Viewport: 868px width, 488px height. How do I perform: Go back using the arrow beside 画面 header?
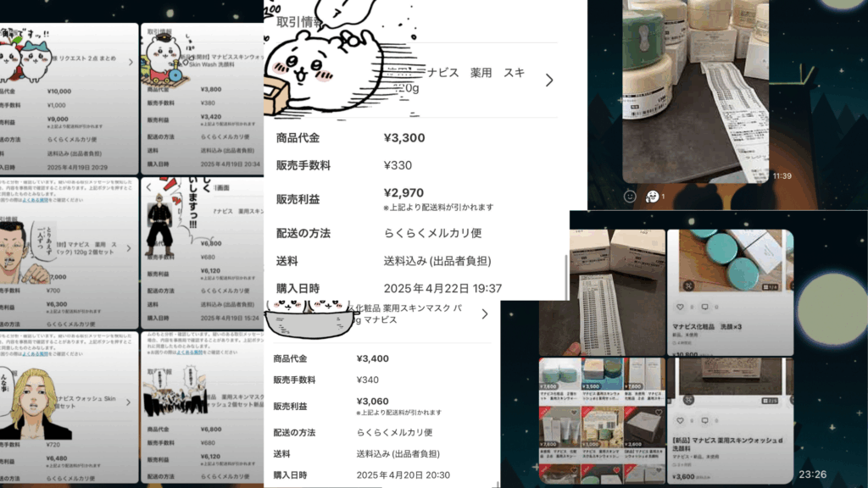coord(149,187)
